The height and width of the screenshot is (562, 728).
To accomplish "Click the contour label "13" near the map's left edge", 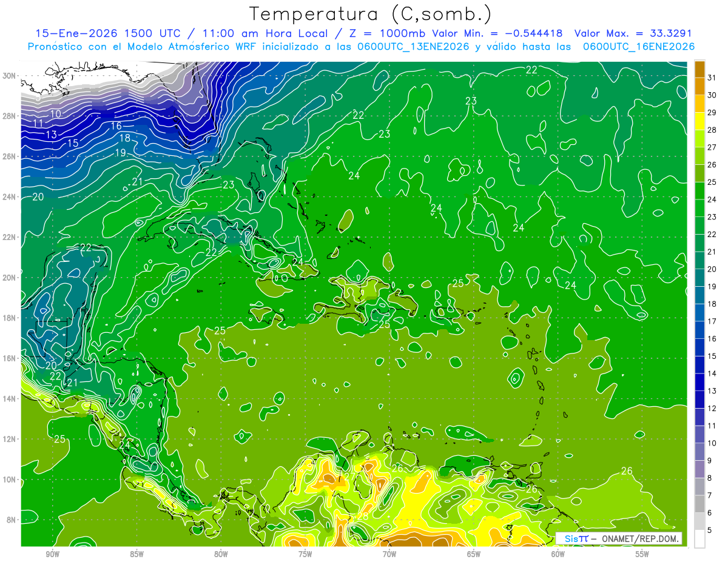I will 51,135.
